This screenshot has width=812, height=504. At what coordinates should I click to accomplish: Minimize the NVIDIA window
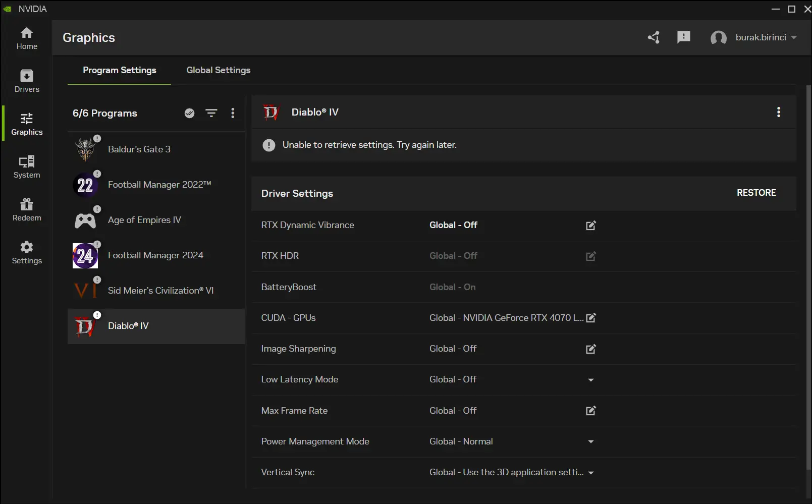click(x=776, y=9)
